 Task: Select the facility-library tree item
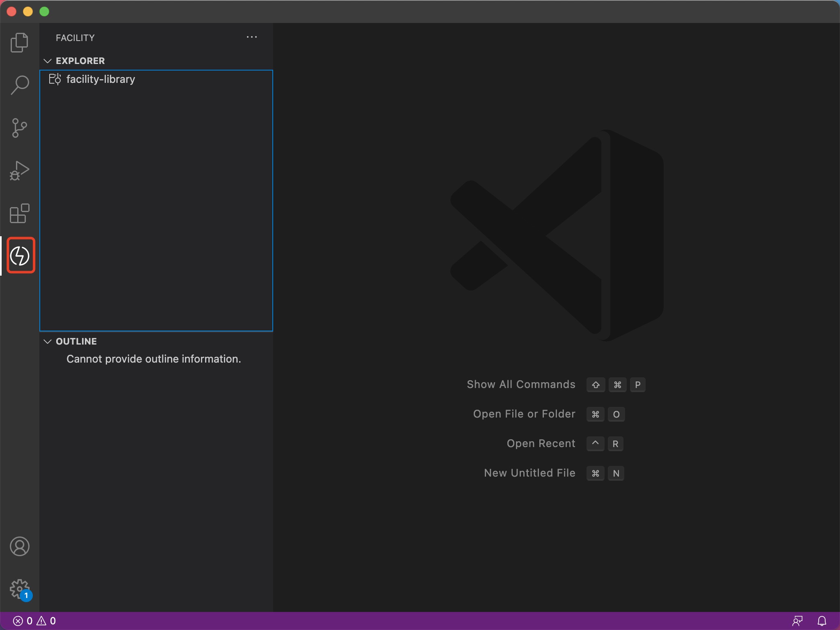(x=100, y=79)
